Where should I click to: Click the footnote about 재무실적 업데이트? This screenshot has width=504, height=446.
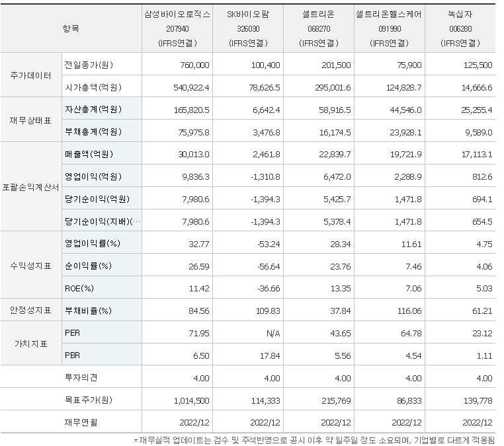pos(314,440)
